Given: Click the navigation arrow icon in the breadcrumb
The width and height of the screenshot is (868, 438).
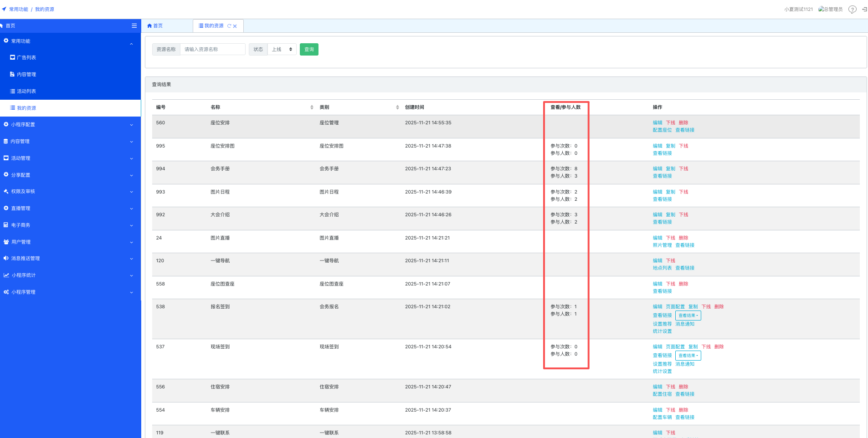Looking at the screenshot, I should [4, 9].
